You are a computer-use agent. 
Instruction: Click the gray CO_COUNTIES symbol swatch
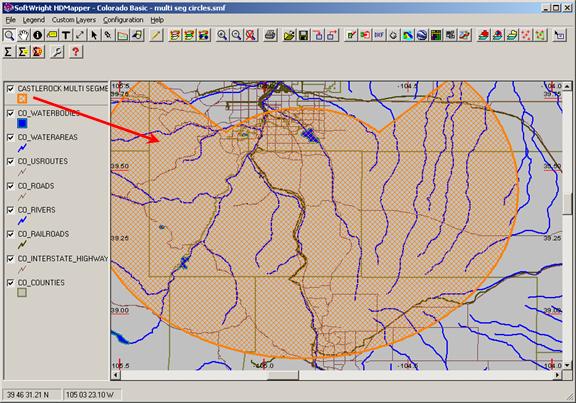22,292
